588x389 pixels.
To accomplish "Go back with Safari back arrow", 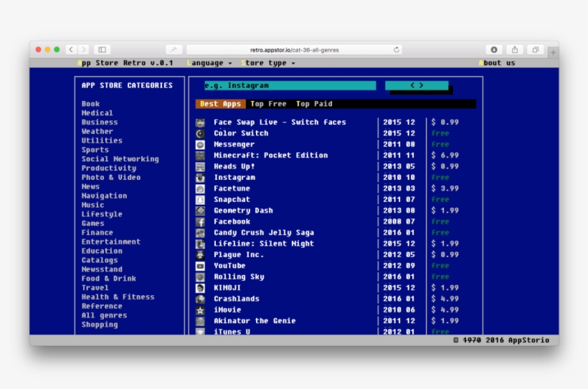I will pyautogui.click(x=71, y=49).
